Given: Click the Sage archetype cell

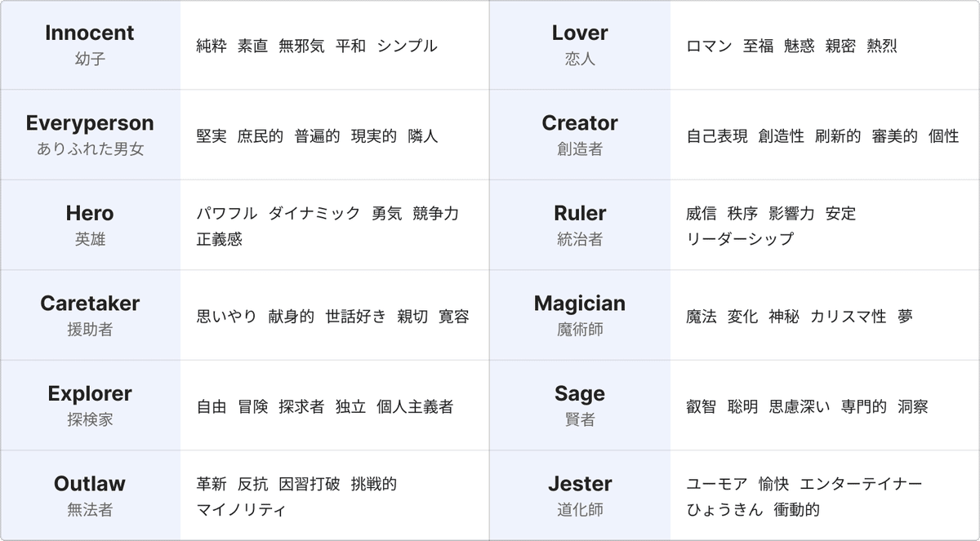Looking at the screenshot, I should click(580, 406).
